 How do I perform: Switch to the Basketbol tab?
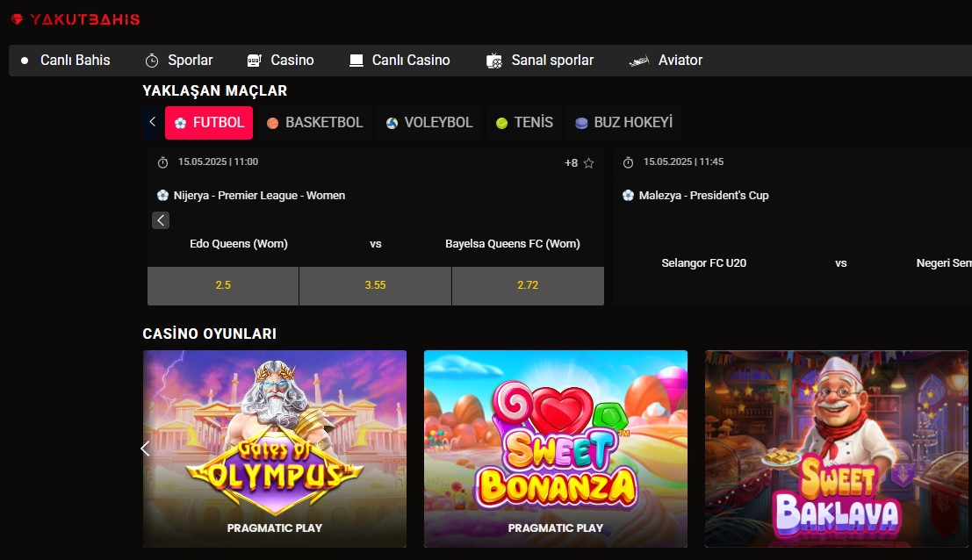[x=314, y=123]
